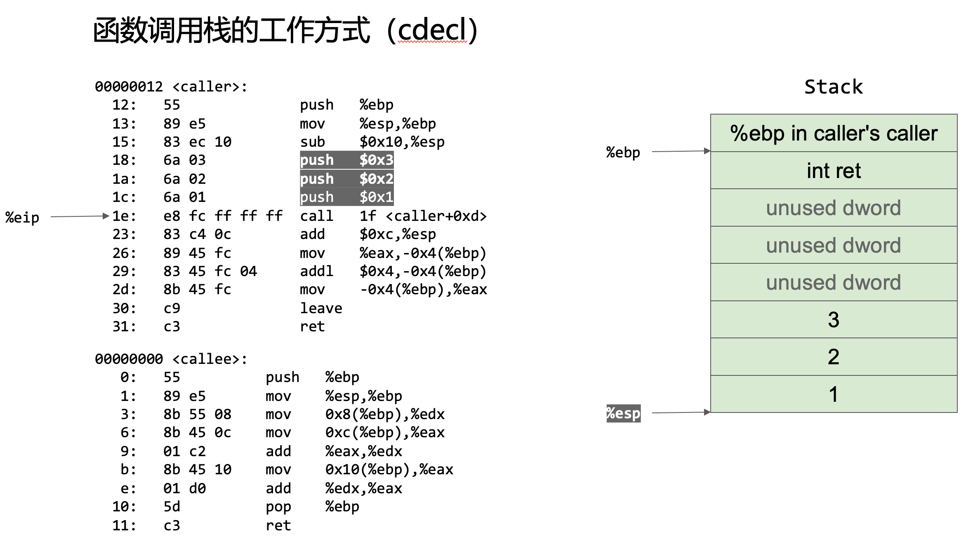
Task: Select the "%ebp in caller's caller" stack cell
Action: point(834,133)
